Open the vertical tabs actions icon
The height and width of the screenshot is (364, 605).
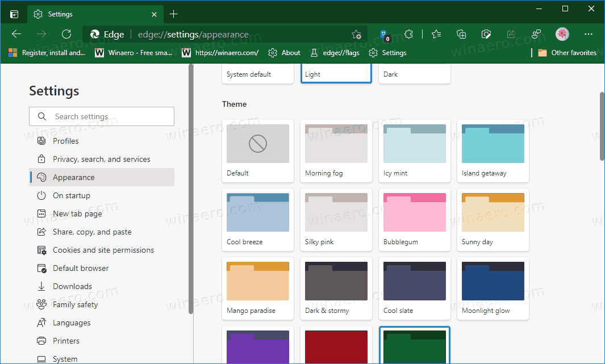(14, 14)
